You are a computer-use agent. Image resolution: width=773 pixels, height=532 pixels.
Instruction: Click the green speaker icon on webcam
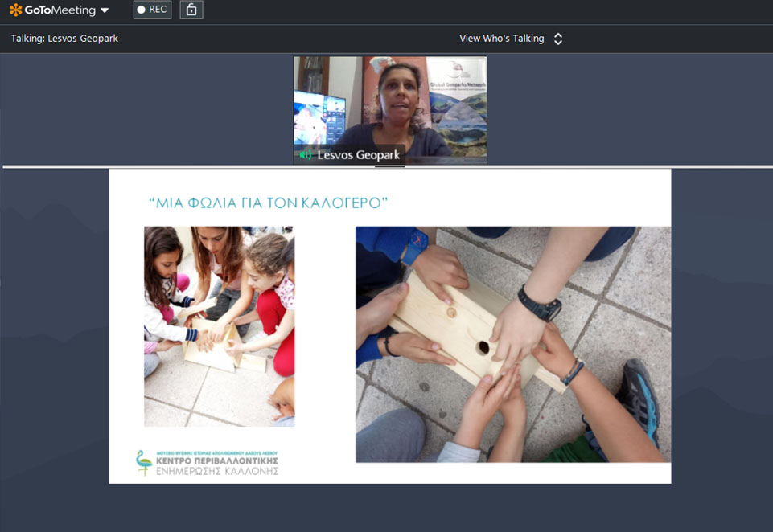(x=306, y=155)
